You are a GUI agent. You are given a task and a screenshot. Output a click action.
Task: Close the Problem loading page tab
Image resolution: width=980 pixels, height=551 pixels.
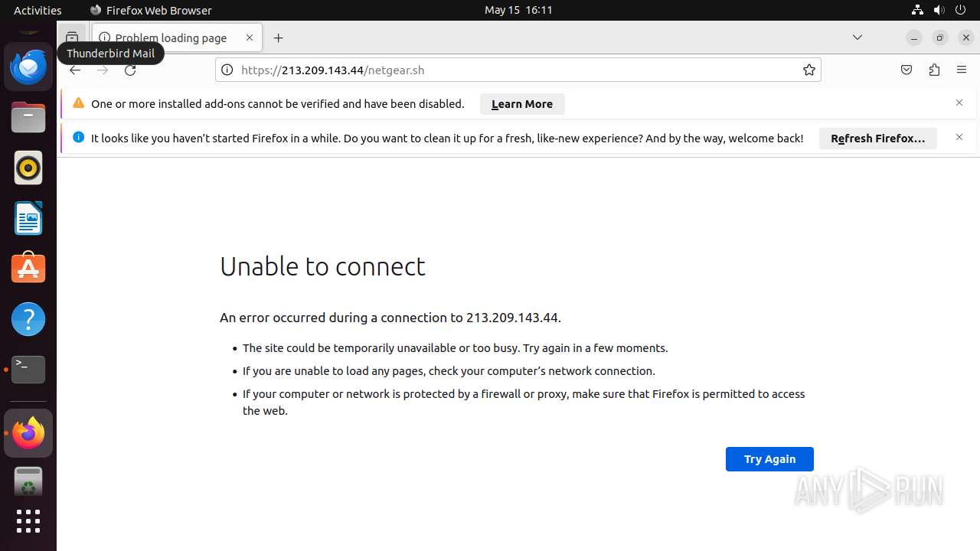pos(250,37)
